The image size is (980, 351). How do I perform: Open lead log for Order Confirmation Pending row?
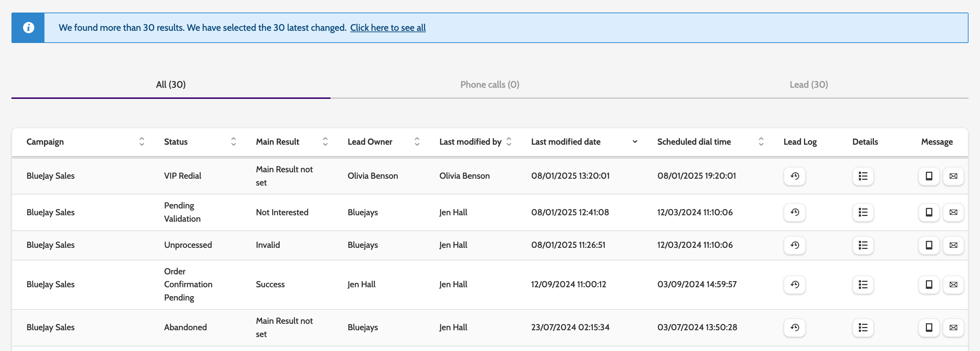click(794, 284)
